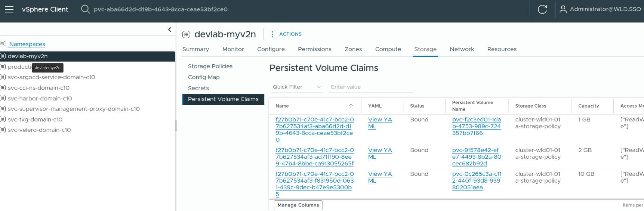Select svc-velero-domain-c10 in the tree
This screenshot has width=644, height=211.
tap(39, 130)
